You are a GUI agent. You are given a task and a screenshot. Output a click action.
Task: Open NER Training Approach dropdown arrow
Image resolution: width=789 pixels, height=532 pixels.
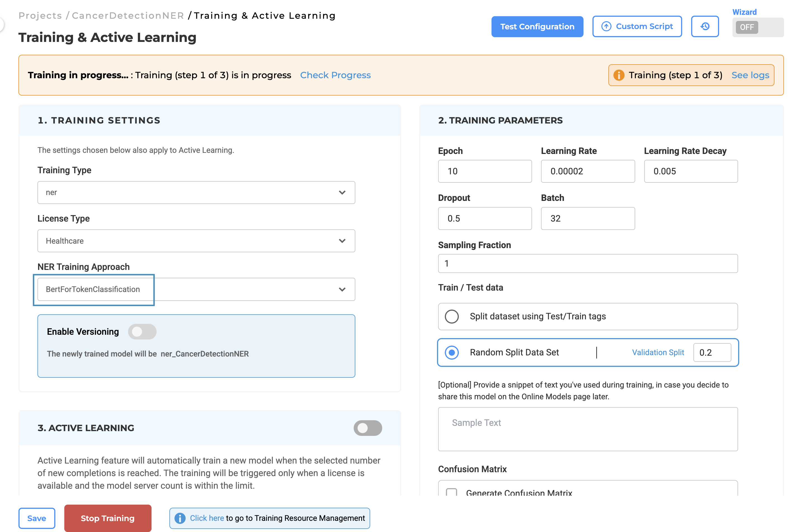coord(342,289)
